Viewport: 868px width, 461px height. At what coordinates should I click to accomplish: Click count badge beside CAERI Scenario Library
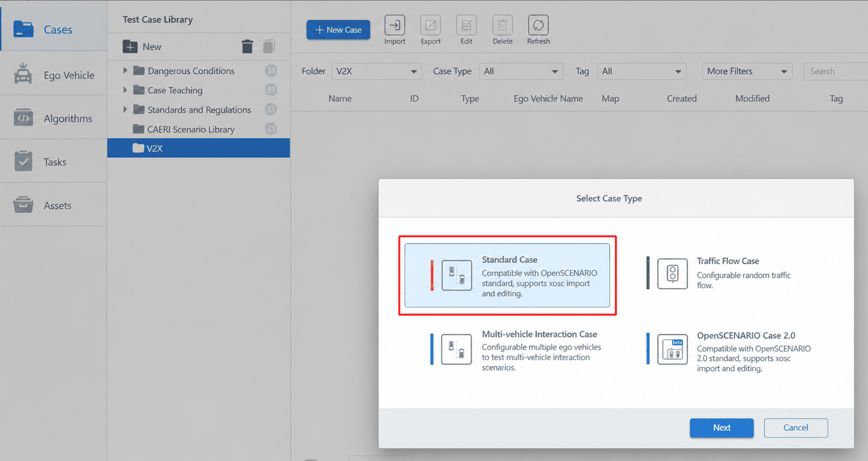coord(271,129)
